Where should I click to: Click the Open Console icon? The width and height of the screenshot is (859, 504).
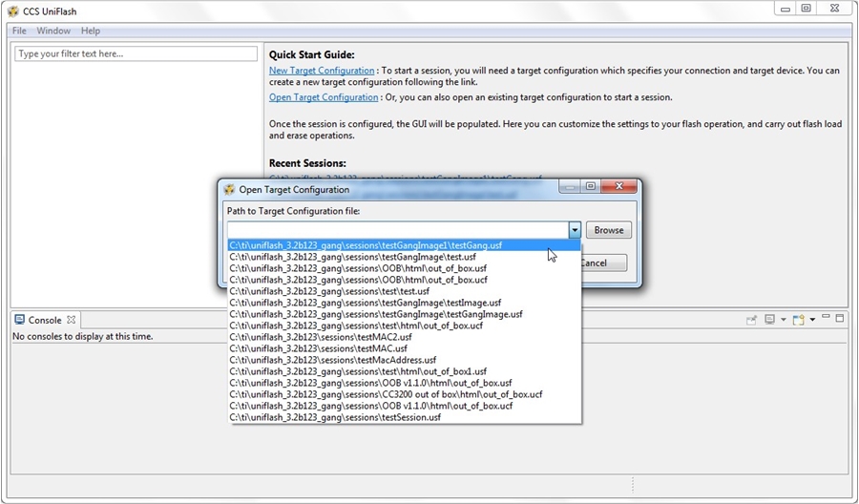click(799, 320)
